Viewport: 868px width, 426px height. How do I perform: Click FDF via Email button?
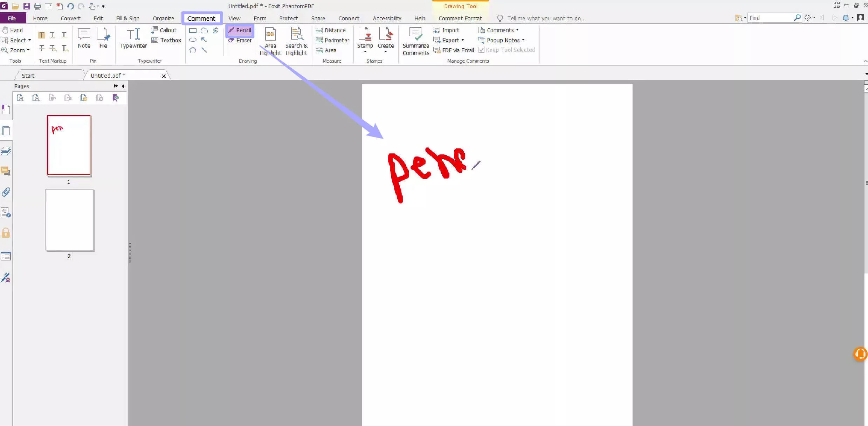[x=454, y=50]
